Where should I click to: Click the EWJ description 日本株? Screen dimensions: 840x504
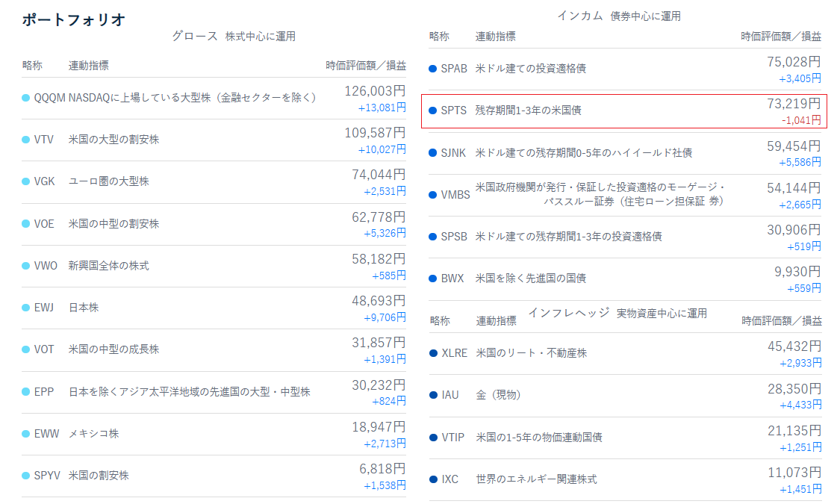(84, 308)
